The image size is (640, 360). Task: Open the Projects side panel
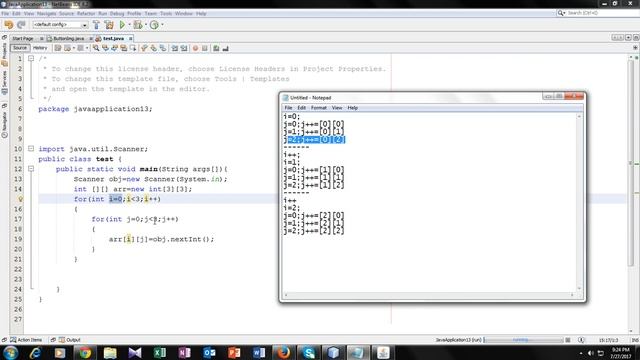tap(4, 54)
